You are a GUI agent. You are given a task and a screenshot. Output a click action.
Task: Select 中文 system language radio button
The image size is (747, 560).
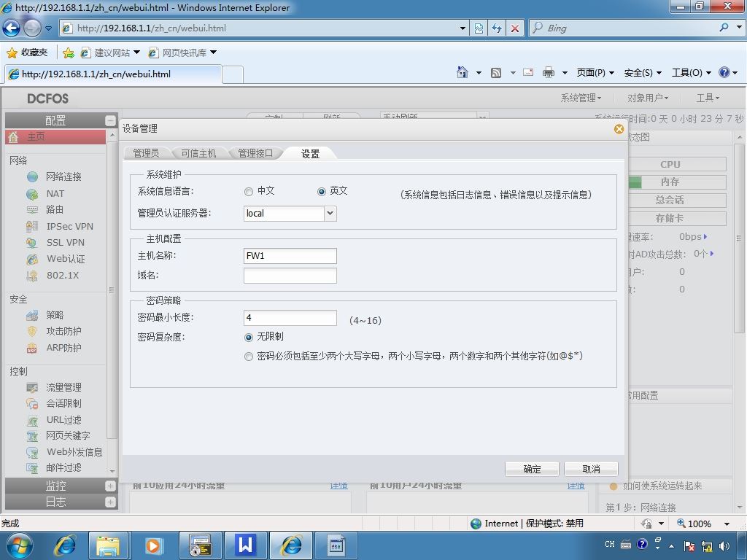(x=248, y=192)
